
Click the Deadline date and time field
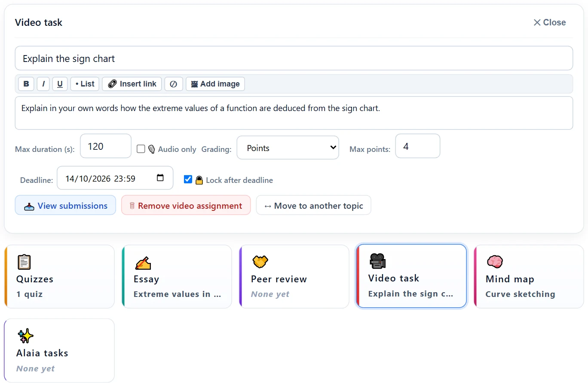[x=115, y=178]
